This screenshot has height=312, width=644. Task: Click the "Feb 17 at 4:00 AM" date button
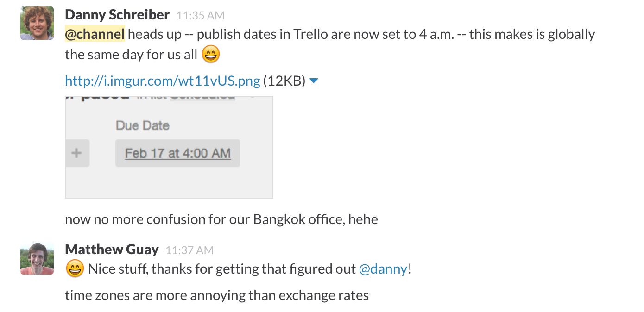point(177,153)
